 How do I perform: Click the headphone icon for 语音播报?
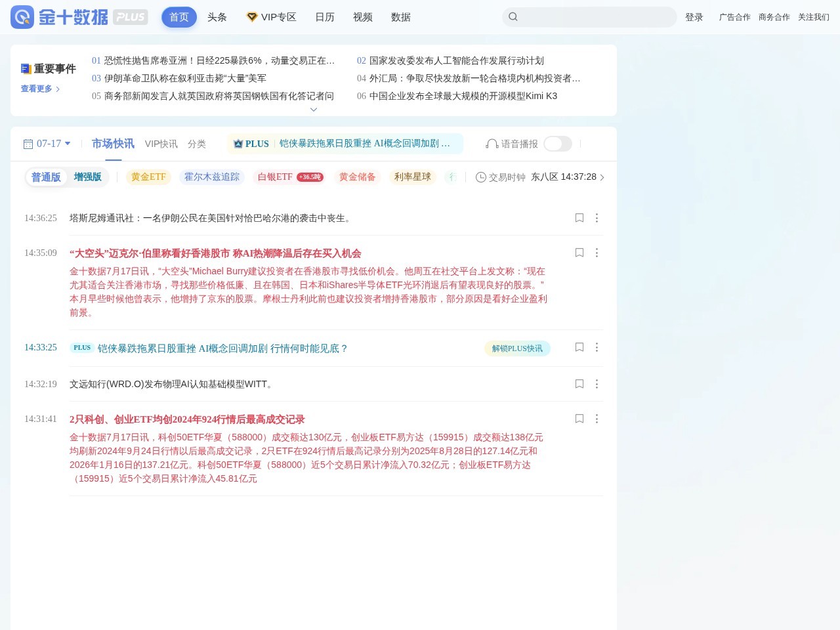pos(492,144)
